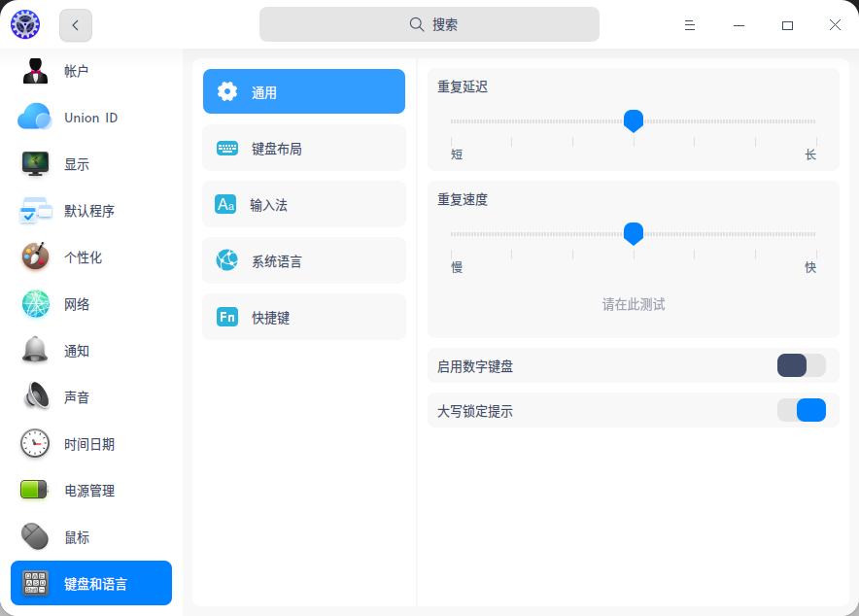Click the 请在此测试 test input area
Viewport: 859px width, 616px height.
click(634, 304)
